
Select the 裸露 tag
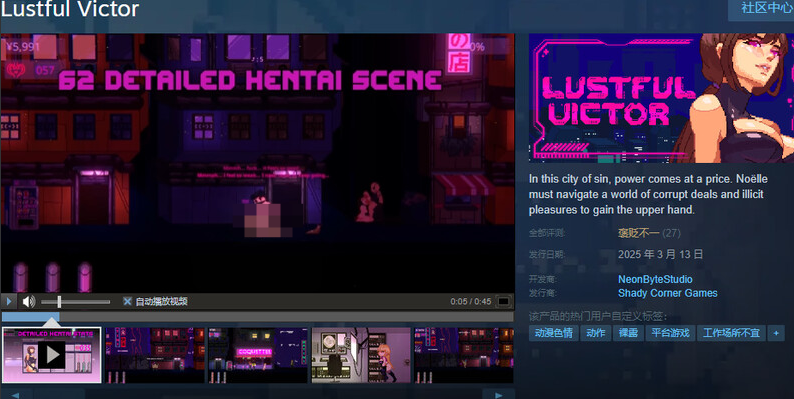point(628,333)
